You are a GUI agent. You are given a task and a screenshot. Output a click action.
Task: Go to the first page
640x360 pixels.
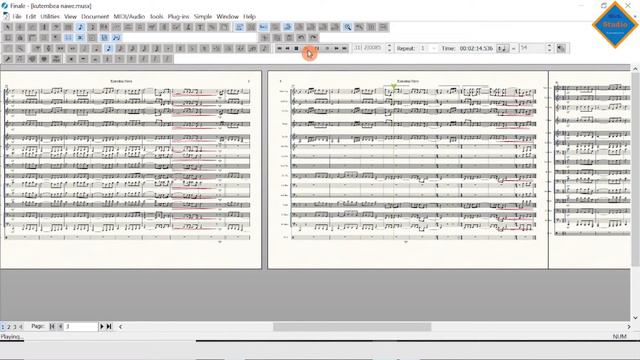point(52,327)
